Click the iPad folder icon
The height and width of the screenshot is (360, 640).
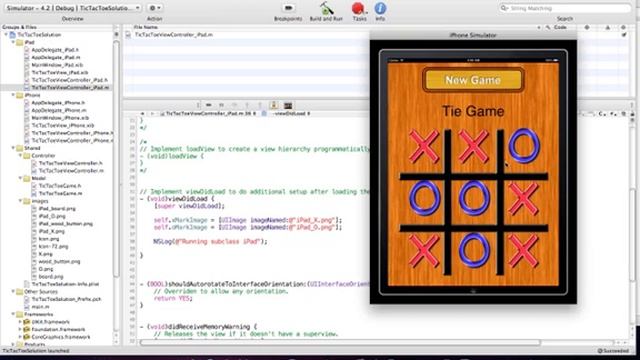20,42
